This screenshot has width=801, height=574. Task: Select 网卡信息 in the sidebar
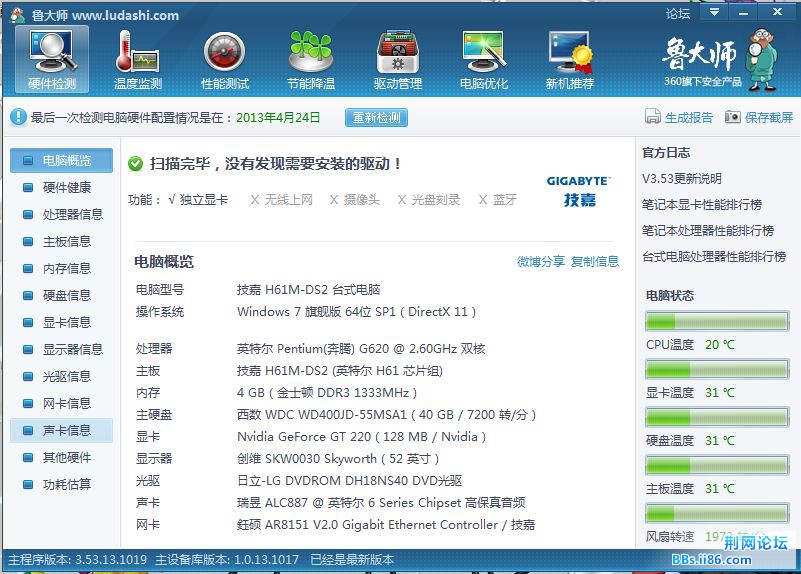(x=61, y=404)
